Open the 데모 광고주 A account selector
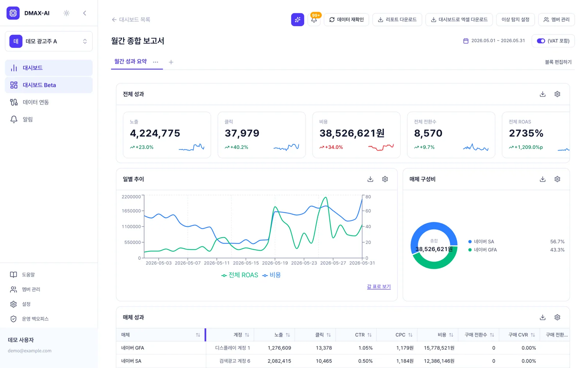This screenshot has width=588, height=368. point(49,41)
